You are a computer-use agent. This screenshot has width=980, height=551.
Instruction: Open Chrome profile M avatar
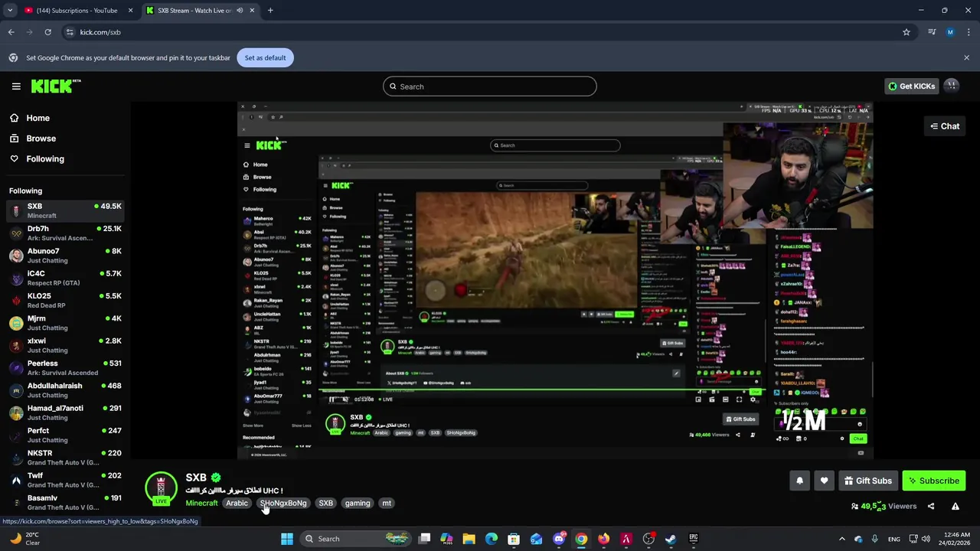pos(950,32)
